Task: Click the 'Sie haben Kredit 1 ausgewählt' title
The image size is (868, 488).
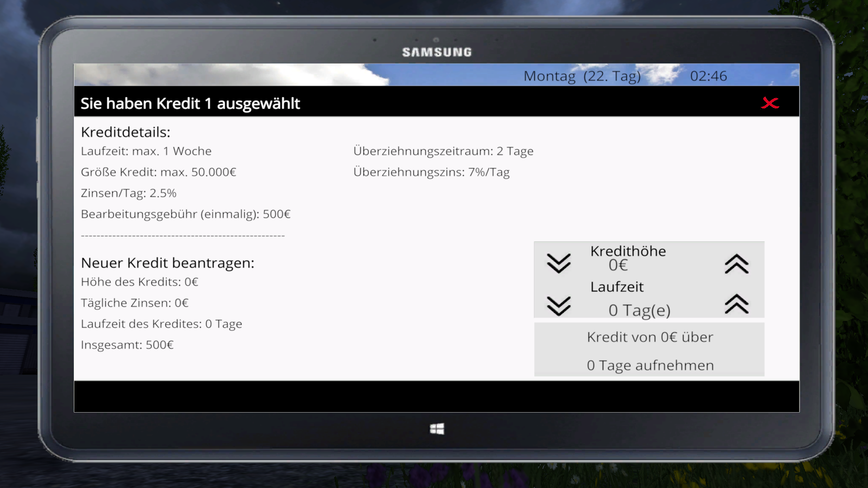Action: coord(190,104)
